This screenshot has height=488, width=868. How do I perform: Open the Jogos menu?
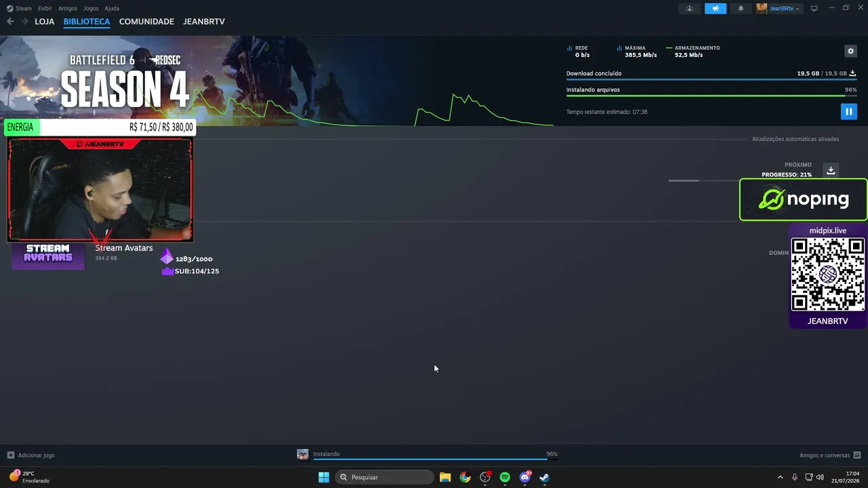point(91,8)
